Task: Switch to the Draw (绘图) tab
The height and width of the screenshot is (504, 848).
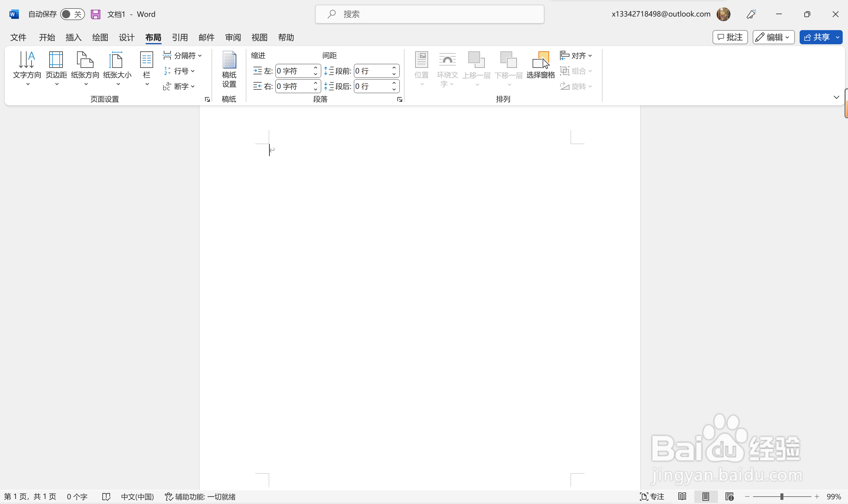Action: click(x=100, y=37)
